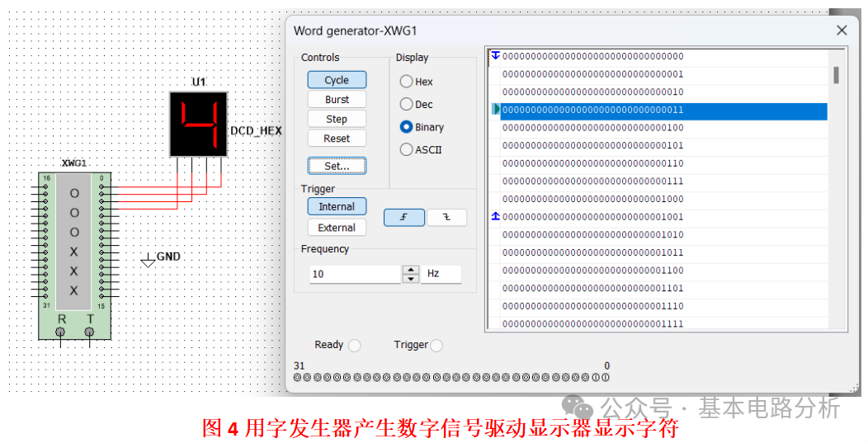The image size is (868, 443).
Task: Select the word row ending in 0010
Action: [663, 92]
